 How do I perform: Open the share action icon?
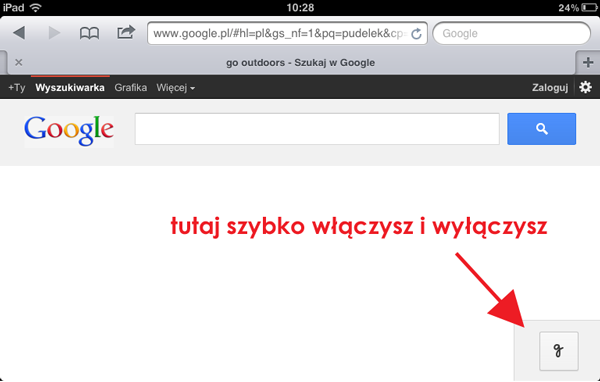[126, 32]
